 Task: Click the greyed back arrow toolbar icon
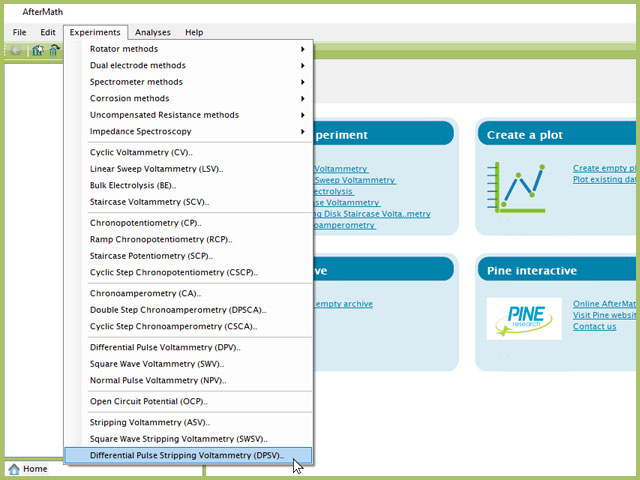16,51
